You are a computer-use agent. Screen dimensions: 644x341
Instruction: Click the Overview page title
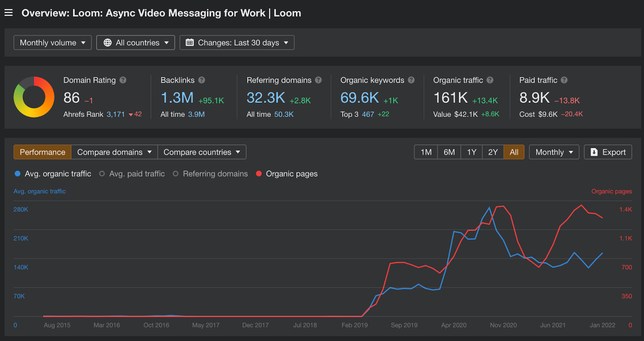161,13
